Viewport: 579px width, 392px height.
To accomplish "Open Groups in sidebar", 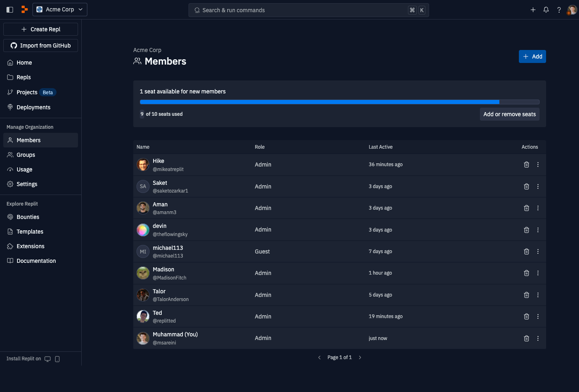I will pos(41,155).
